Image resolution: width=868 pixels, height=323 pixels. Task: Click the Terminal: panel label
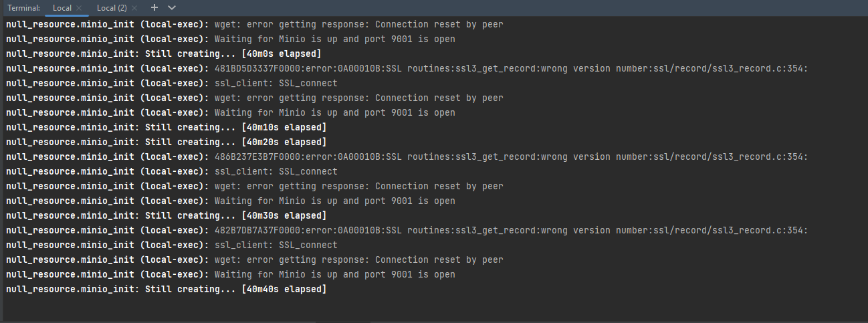(x=23, y=8)
